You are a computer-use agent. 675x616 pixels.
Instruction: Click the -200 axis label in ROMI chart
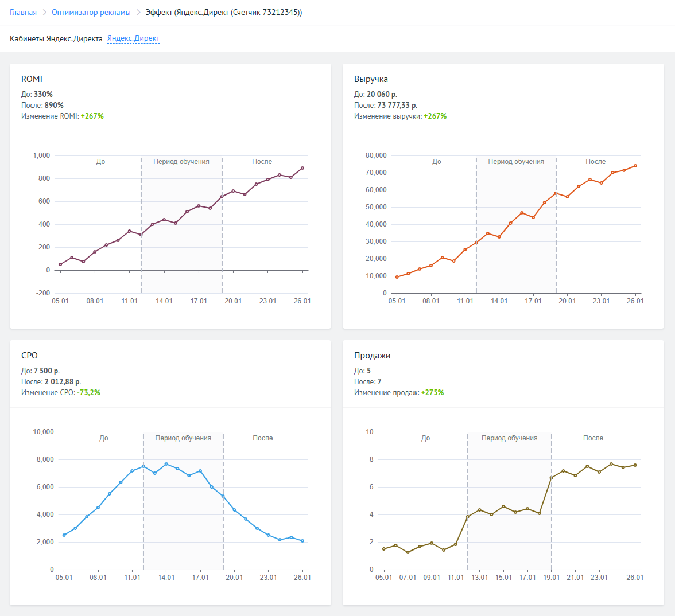[43, 293]
